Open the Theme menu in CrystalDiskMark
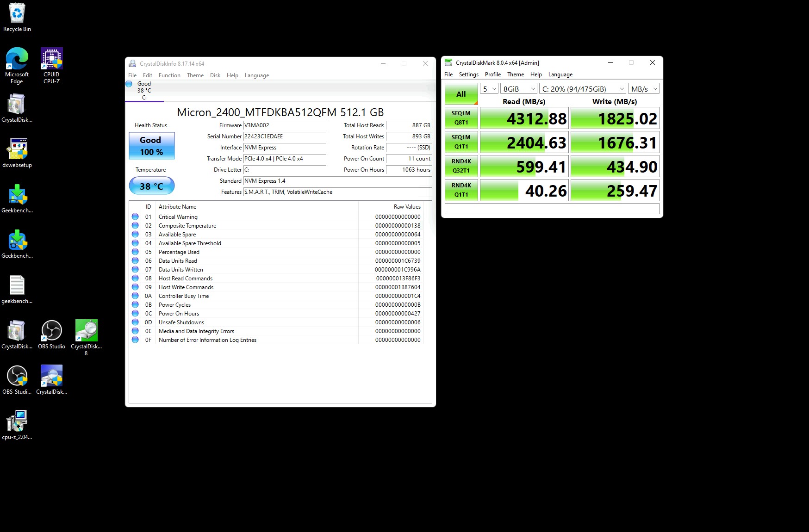The height and width of the screenshot is (532, 809). (516, 74)
